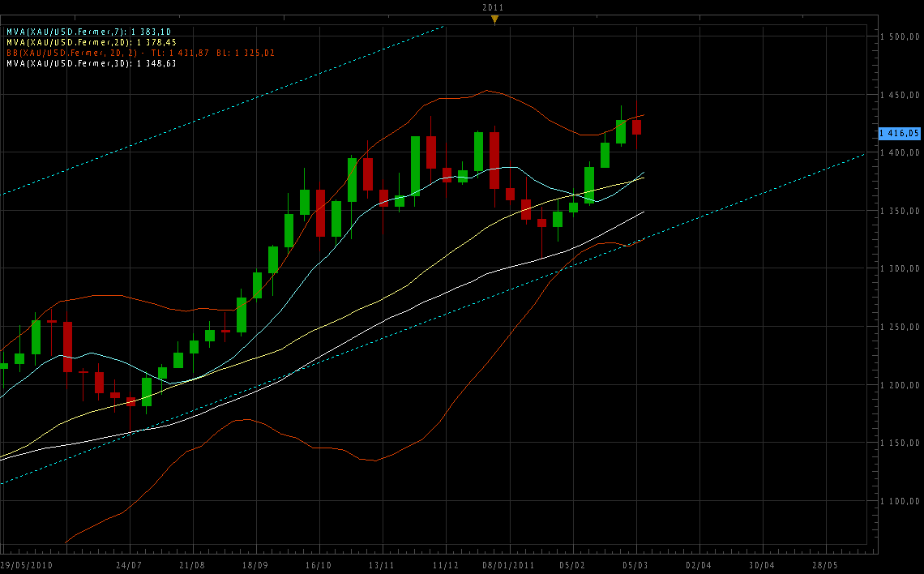
Task: Click the 1 300,00 price axis label
Action: click(901, 269)
